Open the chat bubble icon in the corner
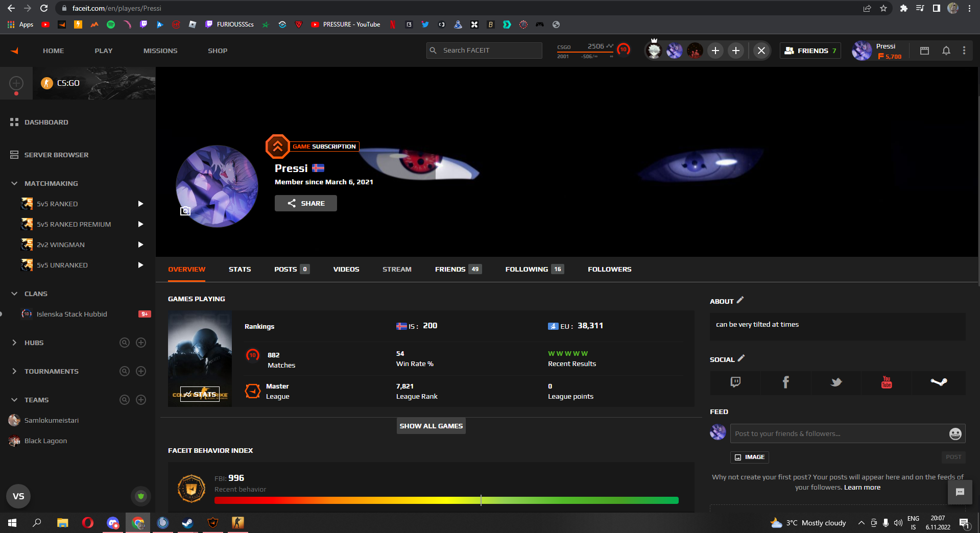 (x=960, y=492)
